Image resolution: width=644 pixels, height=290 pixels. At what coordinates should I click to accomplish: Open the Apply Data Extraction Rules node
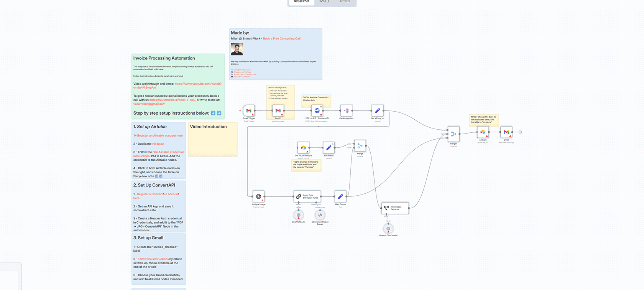tap(307, 197)
